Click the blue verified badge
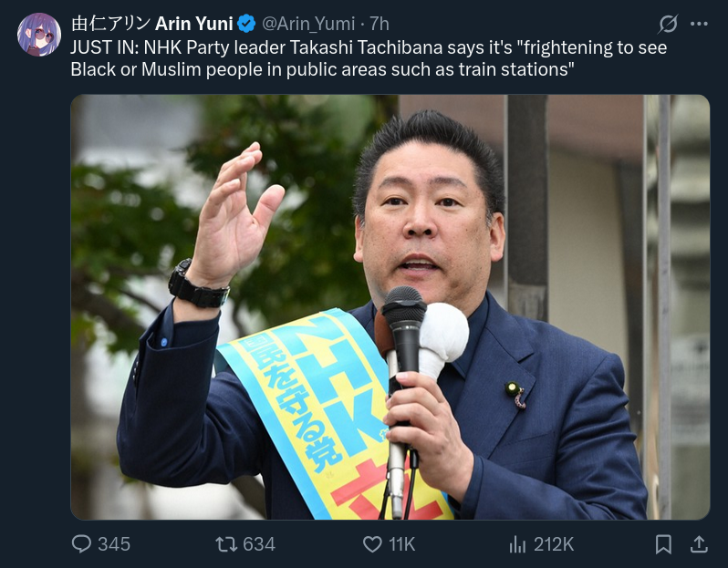Image resolution: width=728 pixels, height=568 pixels. [246, 24]
